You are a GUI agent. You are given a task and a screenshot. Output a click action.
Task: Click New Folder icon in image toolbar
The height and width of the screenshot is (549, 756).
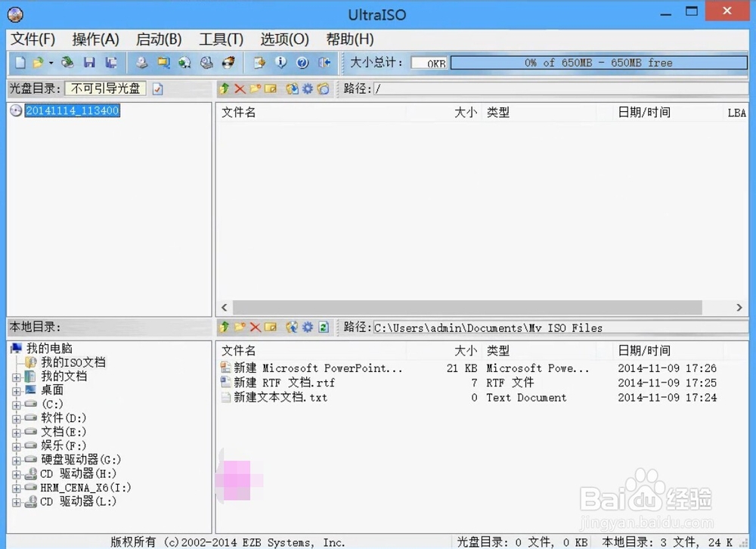tap(256, 88)
